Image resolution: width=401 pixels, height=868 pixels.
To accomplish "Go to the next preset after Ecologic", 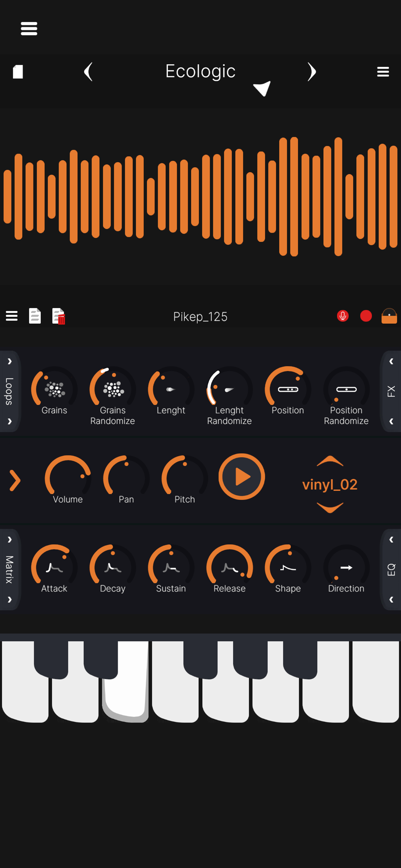I will (312, 72).
